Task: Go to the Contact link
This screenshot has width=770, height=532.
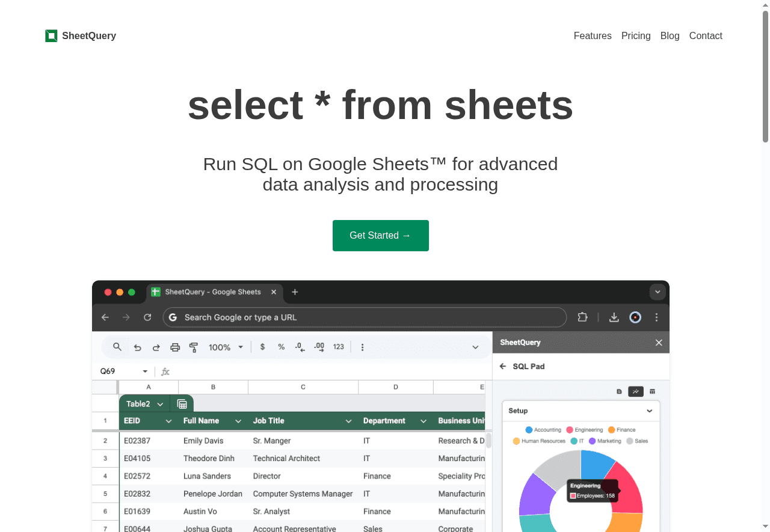Action: point(706,36)
